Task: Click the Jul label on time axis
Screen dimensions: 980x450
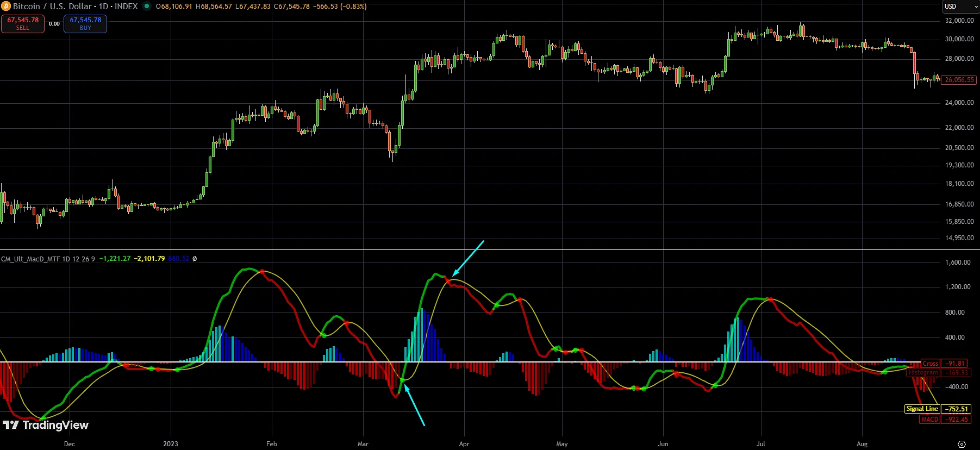Action: click(x=760, y=444)
